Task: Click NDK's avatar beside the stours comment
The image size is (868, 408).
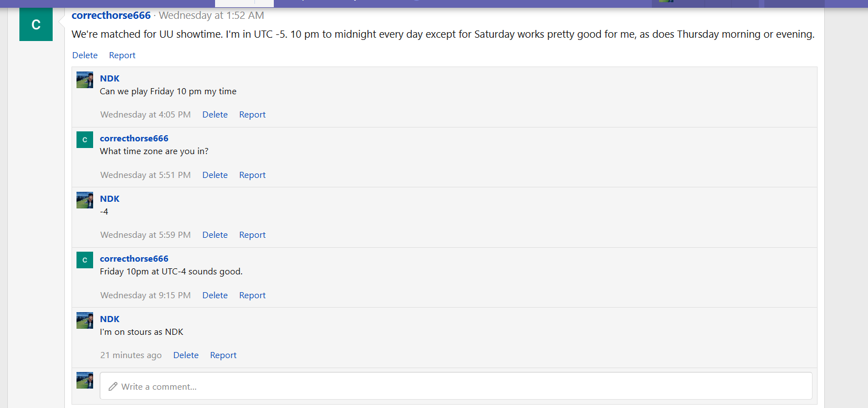Action: [x=85, y=320]
